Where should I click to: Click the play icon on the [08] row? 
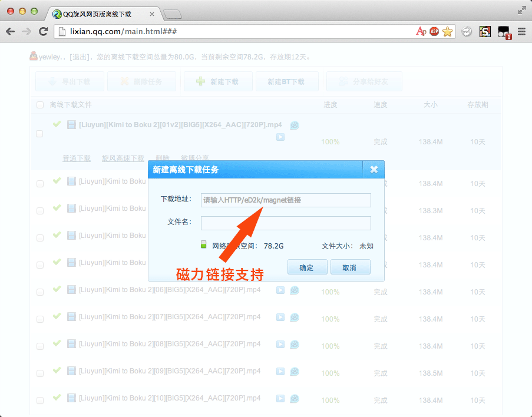280,345
